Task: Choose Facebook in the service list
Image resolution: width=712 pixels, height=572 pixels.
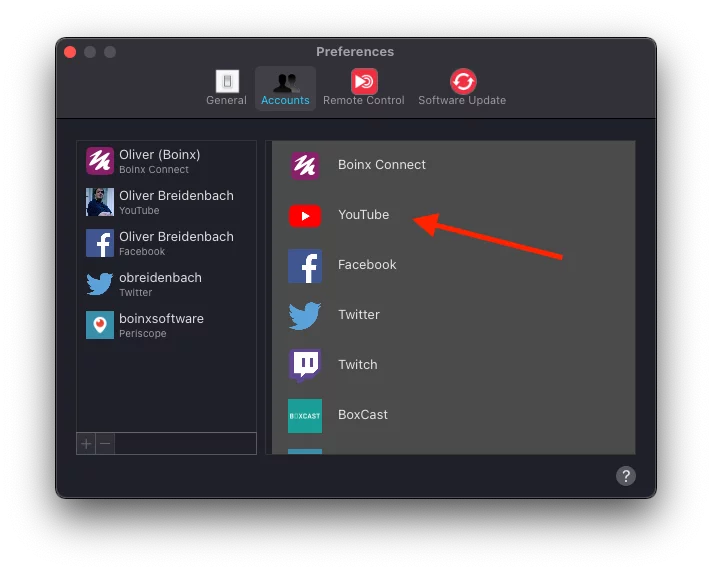Action: click(x=367, y=265)
